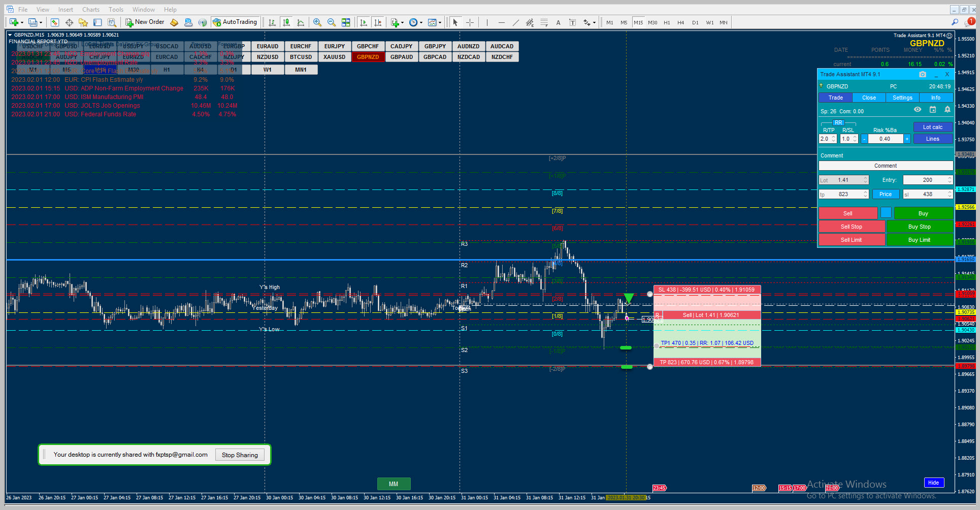Click the green Buy Limit button

pos(920,240)
